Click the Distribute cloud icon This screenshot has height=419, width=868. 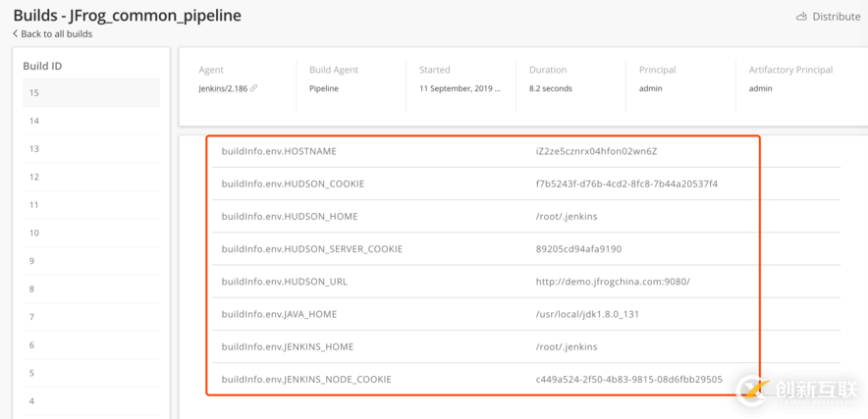pos(801,17)
